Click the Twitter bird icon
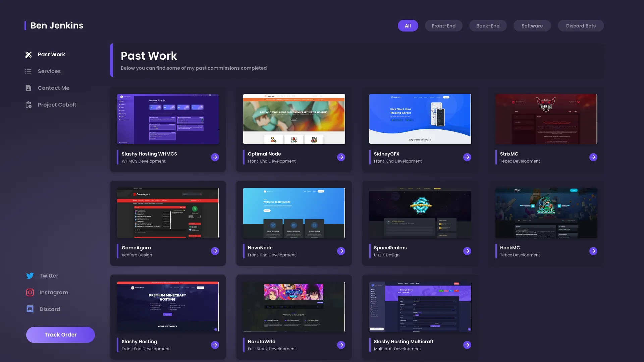 point(30,276)
